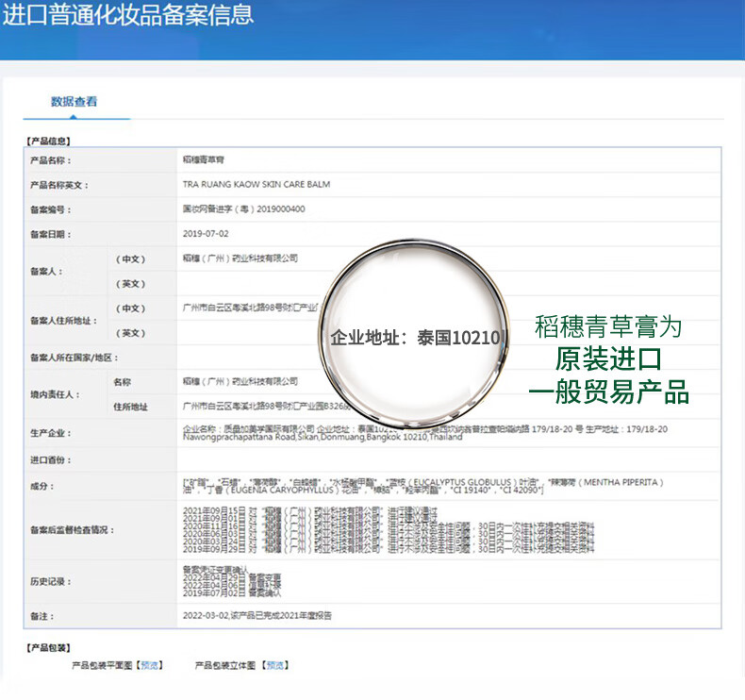Click the 进口省份 row label

tap(50, 460)
